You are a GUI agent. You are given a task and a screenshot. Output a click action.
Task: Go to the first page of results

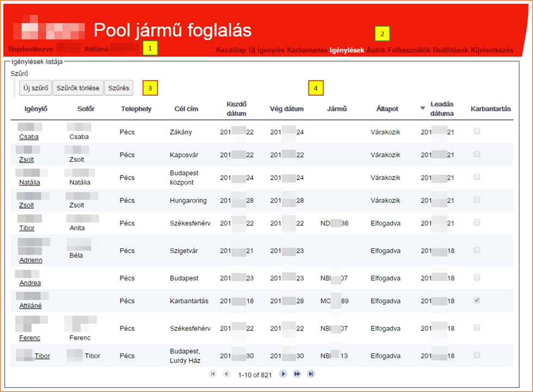[212, 374]
